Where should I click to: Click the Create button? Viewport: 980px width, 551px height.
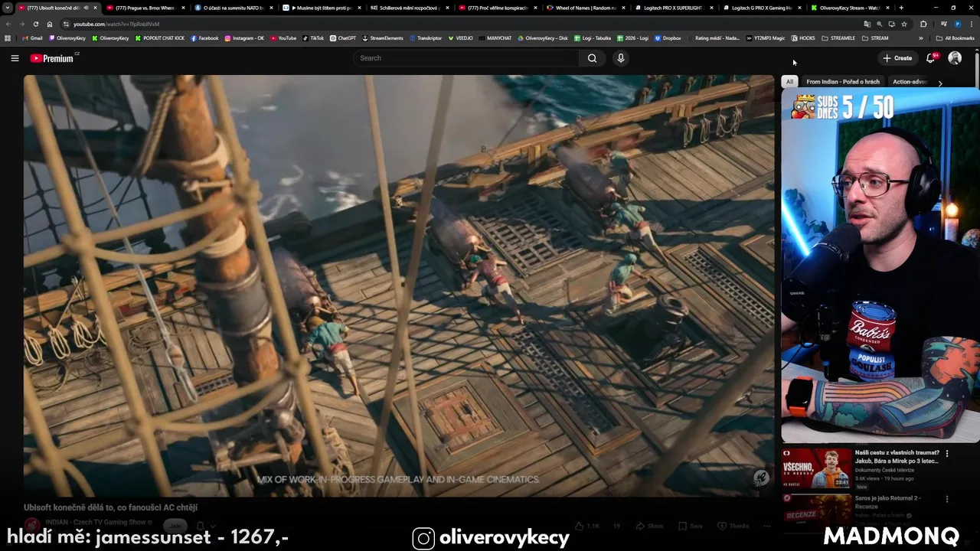coord(897,58)
